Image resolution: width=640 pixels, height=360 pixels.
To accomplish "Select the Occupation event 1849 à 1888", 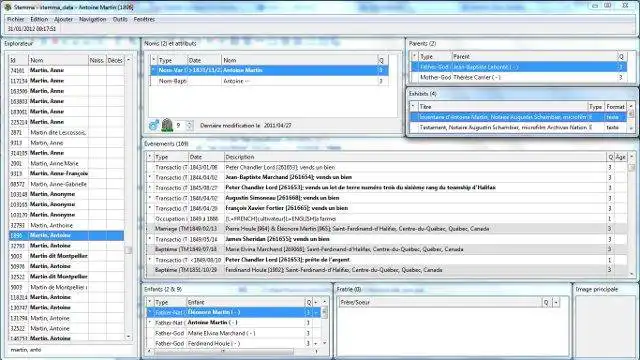I will [x=387, y=218].
